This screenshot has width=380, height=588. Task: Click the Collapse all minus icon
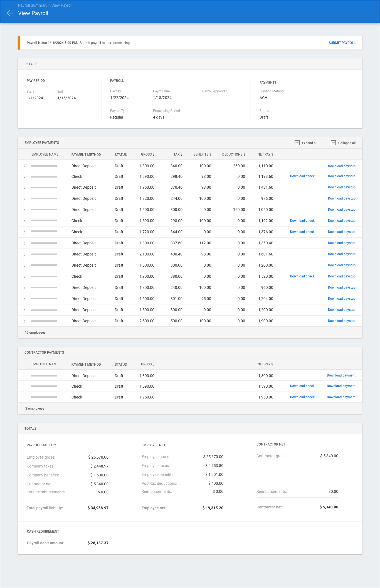click(x=333, y=143)
